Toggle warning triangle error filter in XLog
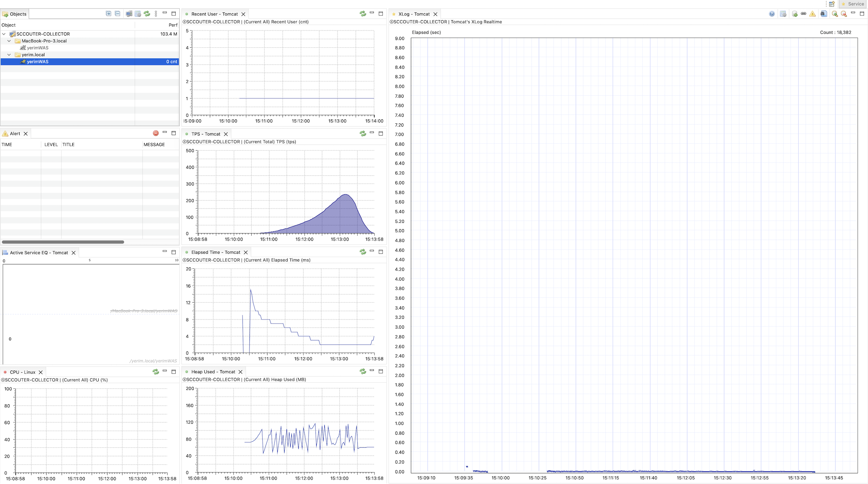 pyautogui.click(x=813, y=14)
